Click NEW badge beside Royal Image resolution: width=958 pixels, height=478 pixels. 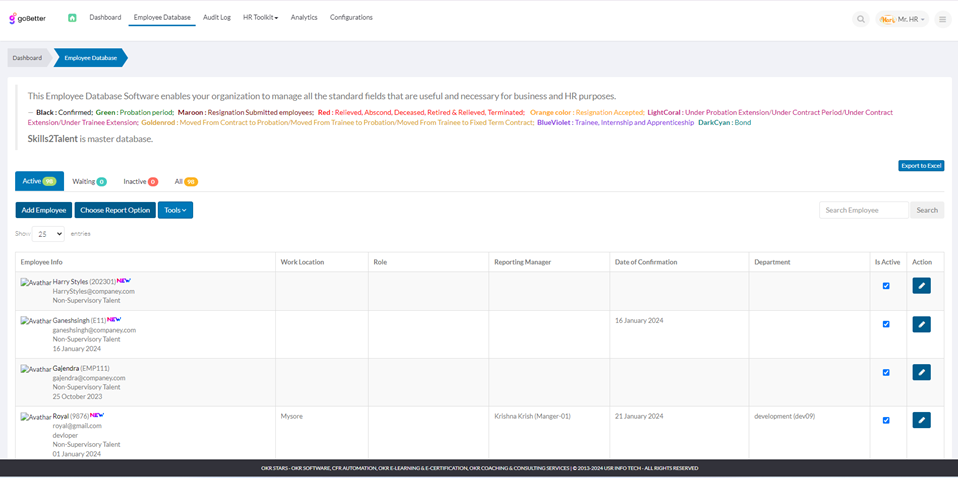[x=98, y=415]
